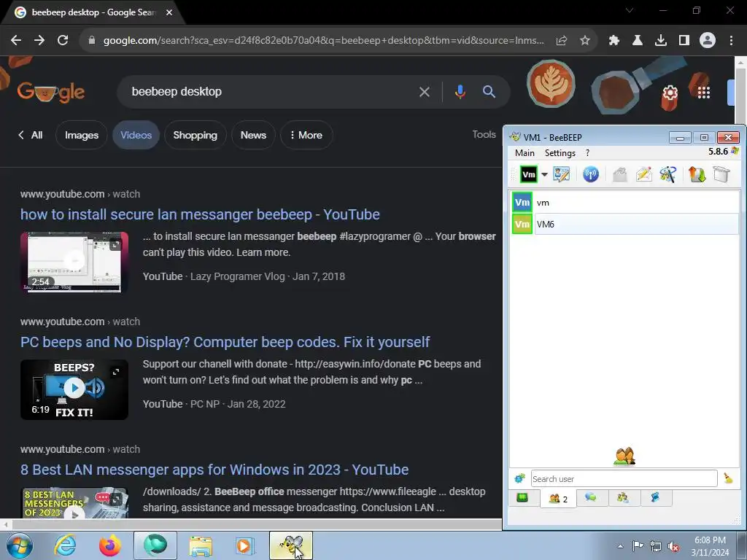
Task: Click the greyed-out envelope icon in BeeBEEP toolbar
Action: [x=619, y=174]
